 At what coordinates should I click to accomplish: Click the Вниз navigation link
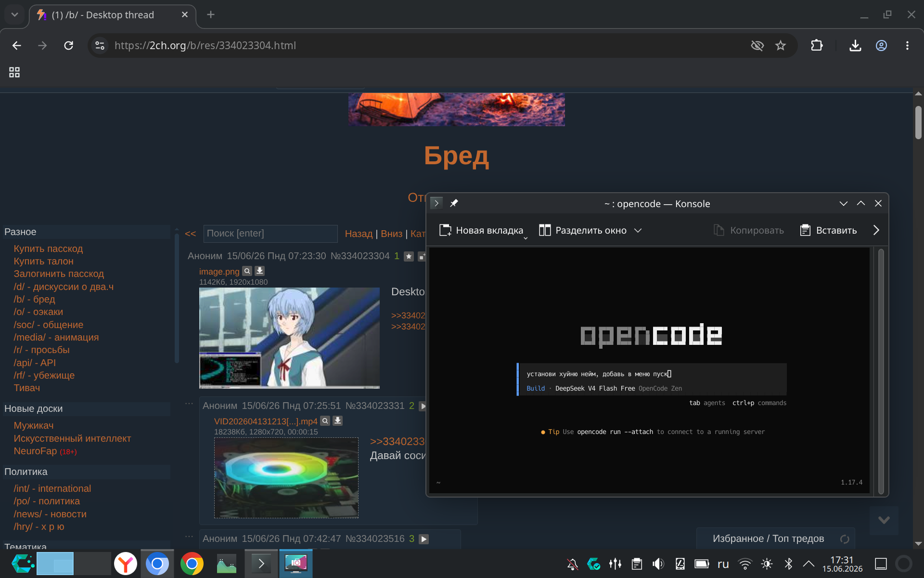click(391, 234)
